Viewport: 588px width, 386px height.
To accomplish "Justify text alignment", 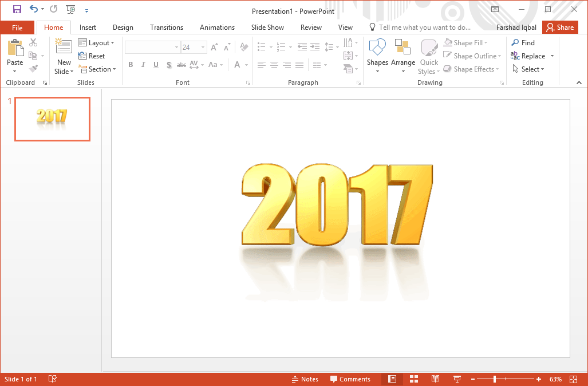I will [x=299, y=65].
